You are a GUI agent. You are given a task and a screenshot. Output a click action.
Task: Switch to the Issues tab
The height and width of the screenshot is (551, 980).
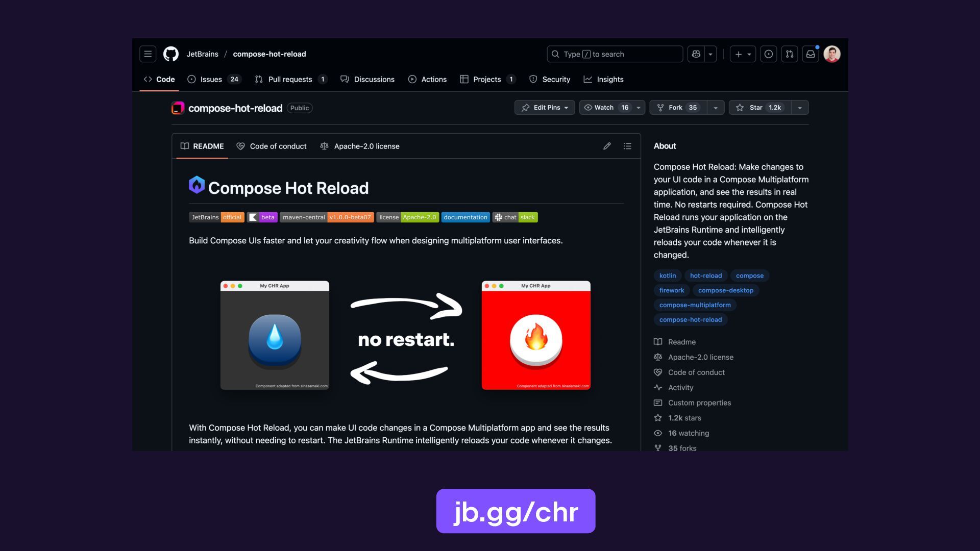tap(211, 80)
